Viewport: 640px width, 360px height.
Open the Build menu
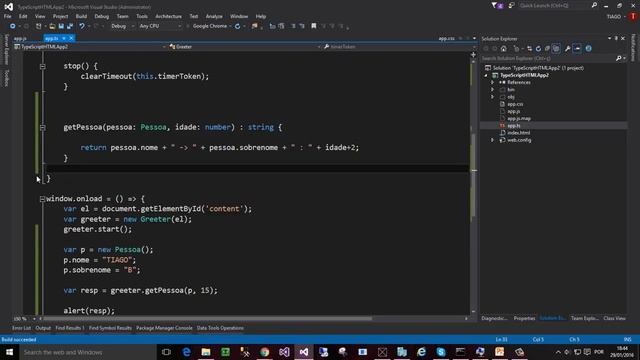coord(81,16)
